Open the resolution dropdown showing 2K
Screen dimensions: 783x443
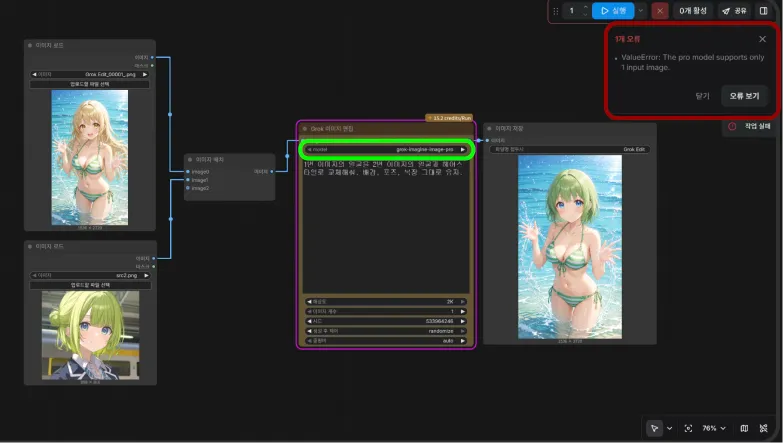[x=386, y=302]
